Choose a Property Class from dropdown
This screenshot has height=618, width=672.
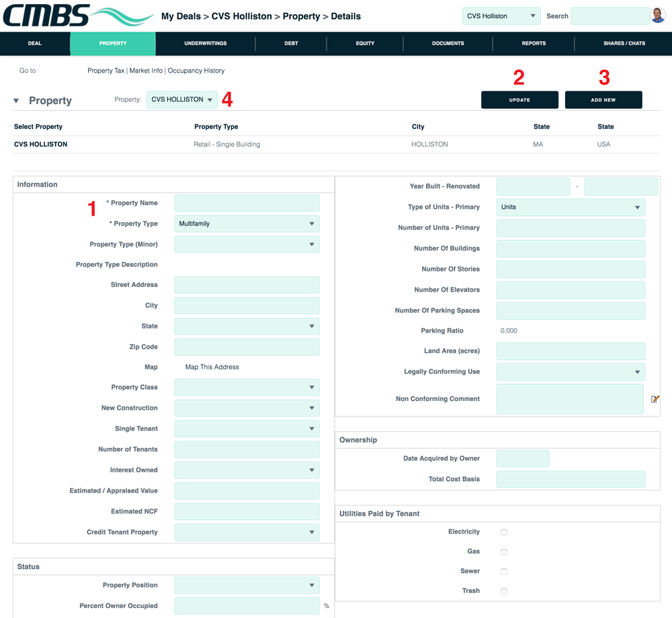coord(247,387)
